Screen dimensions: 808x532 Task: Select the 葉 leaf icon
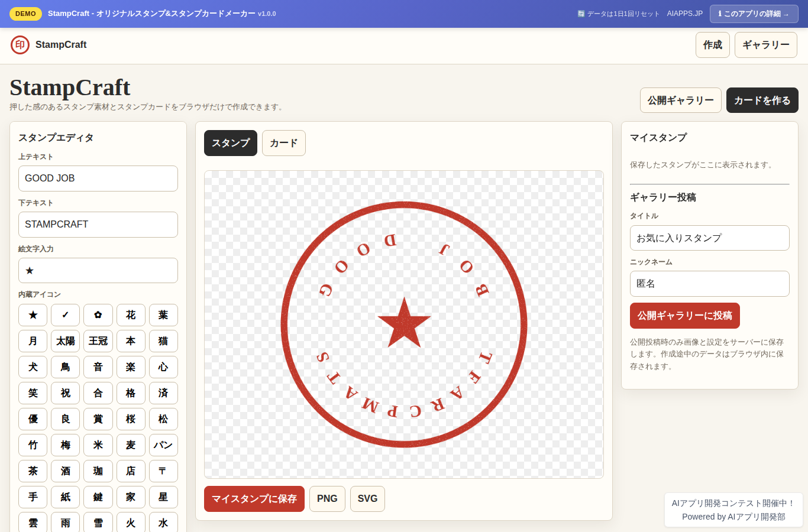163,315
